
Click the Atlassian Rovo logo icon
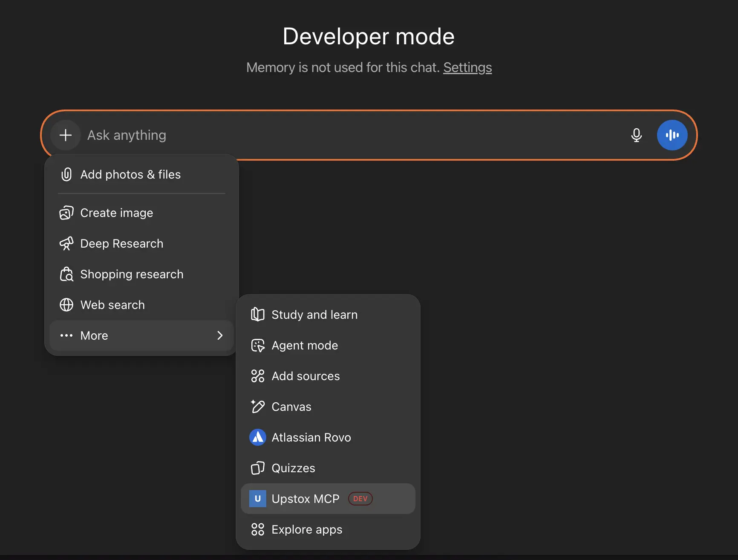point(258,437)
